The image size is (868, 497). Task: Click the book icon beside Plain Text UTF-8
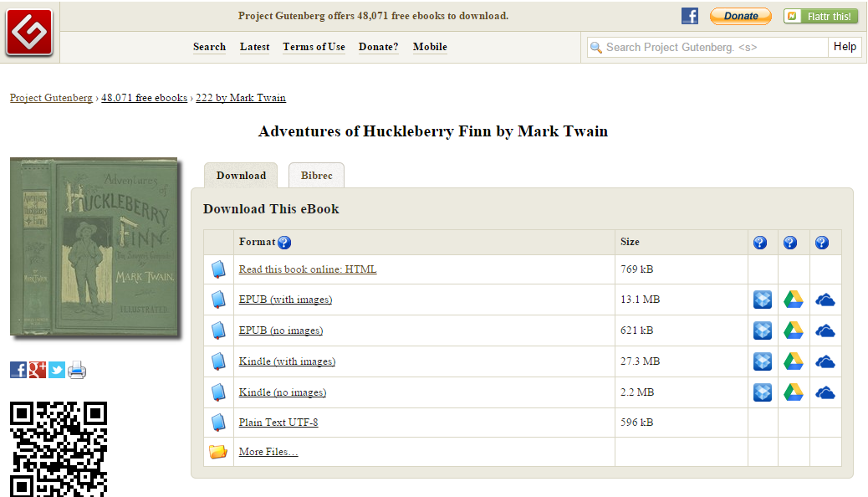218,423
